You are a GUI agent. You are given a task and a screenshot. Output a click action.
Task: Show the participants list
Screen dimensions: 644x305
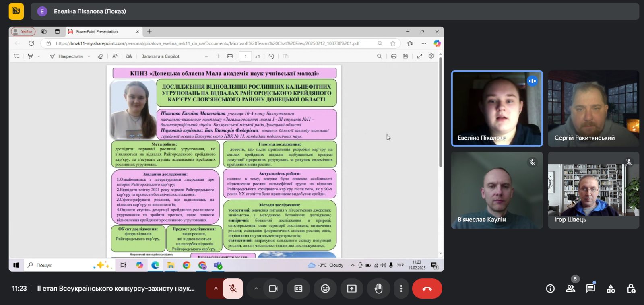click(570, 289)
